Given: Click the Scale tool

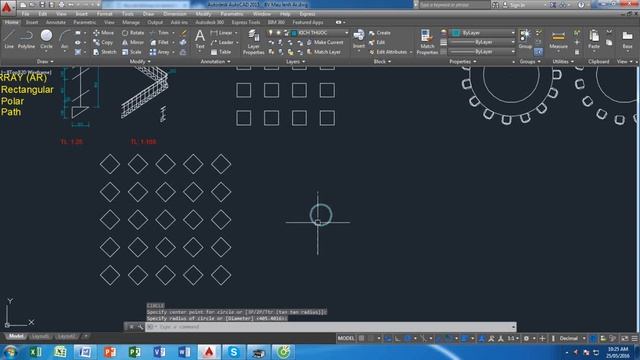Looking at the screenshot, I should (132, 52).
